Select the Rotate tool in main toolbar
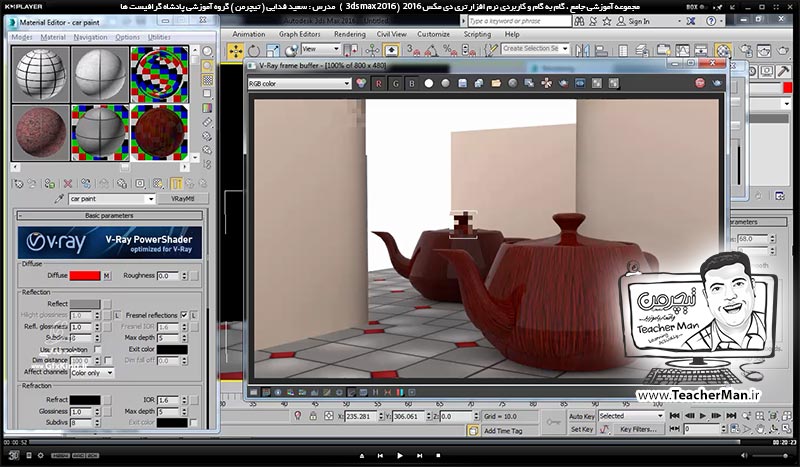 coord(254,51)
